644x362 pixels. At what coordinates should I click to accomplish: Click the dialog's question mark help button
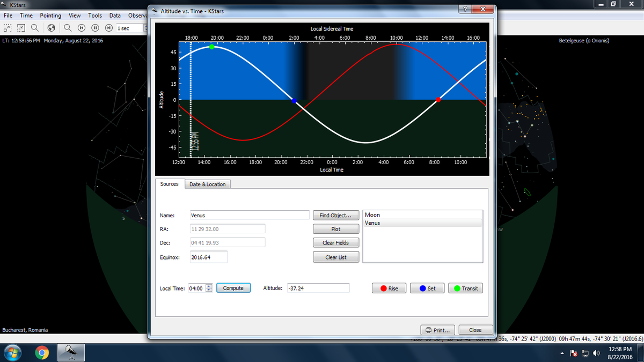(x=464, y=10)
